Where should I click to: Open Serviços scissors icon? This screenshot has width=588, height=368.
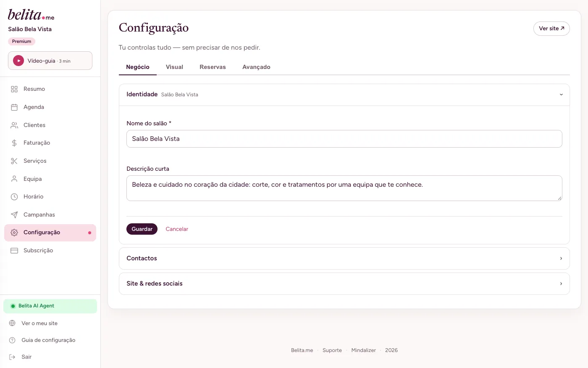[x=14, y=161]
